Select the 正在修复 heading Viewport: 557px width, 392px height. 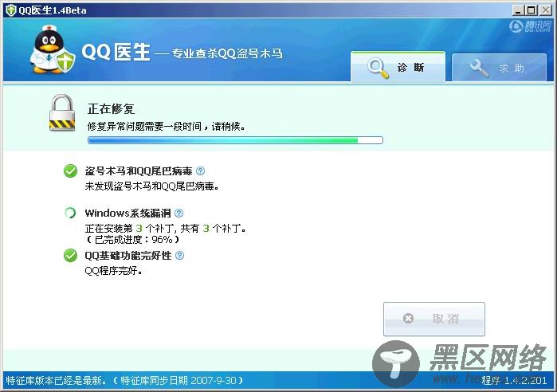pos(111,108)
